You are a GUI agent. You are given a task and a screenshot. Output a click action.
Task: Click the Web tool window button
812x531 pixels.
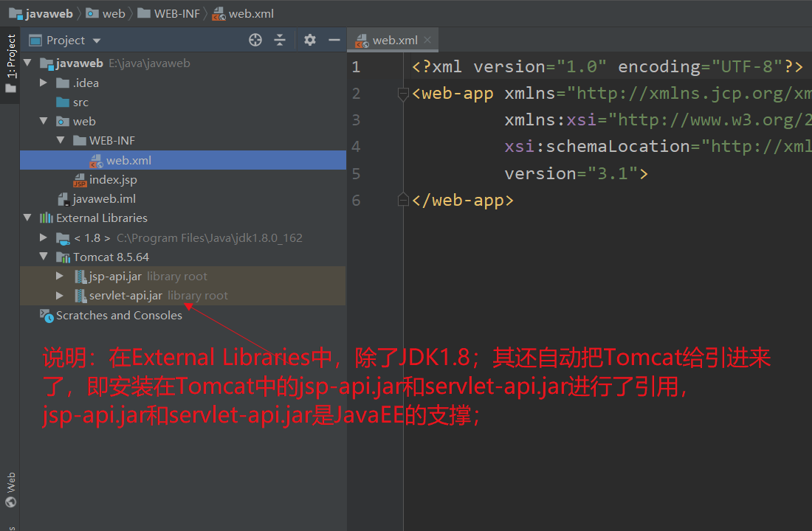pyautogui.click(x=10, y=487)
